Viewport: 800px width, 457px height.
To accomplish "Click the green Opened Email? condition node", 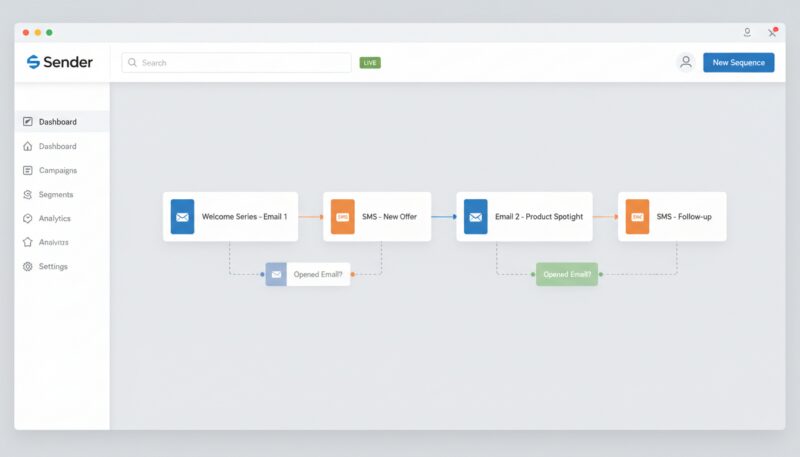I will click(567, 274).
